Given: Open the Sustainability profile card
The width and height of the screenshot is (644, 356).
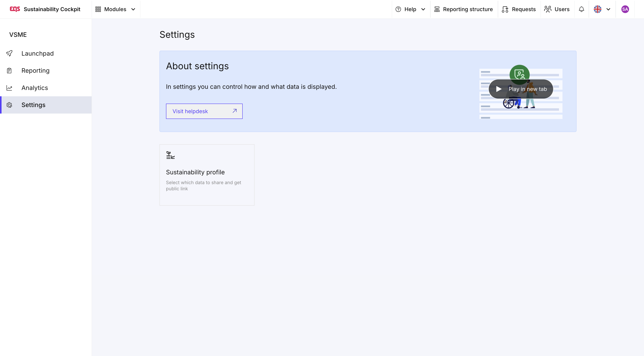Looking at the screenshot, I should [x=207, y=175].
